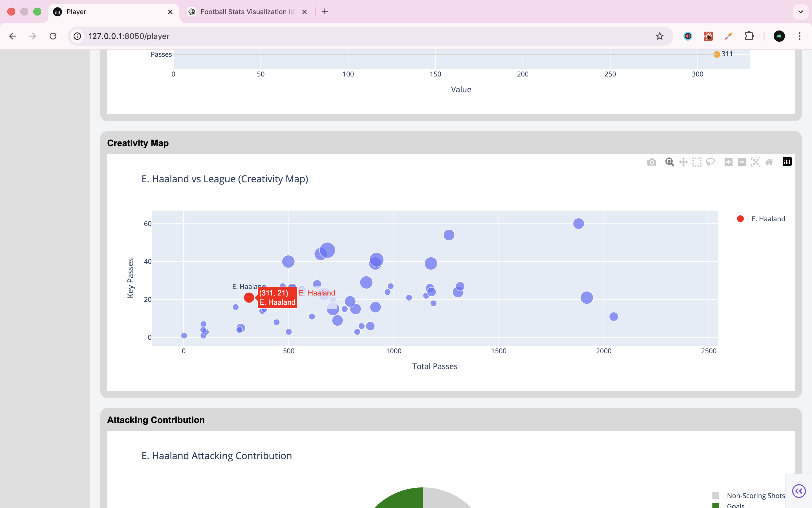This screenshot has height=508, width=812.
Task: Activate Lasso Select tool in modebar
Action: [x=710, y=162]
